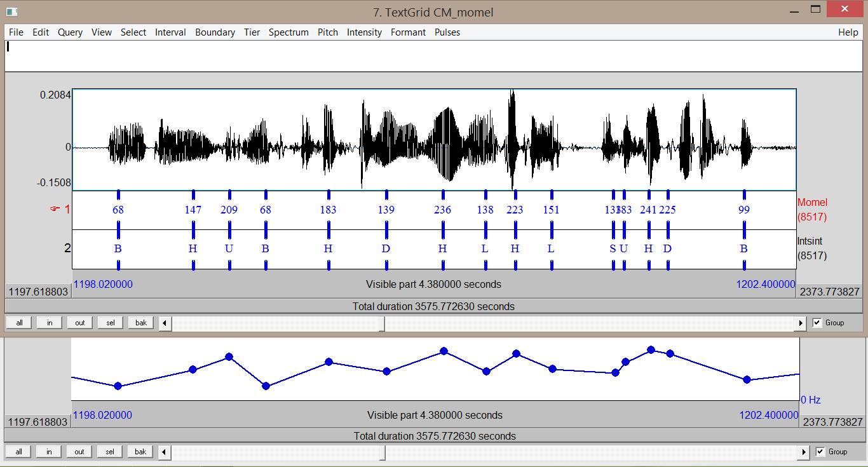Open the View menu
The width and height of the screenshot is (868, 467).
(101, 32)
